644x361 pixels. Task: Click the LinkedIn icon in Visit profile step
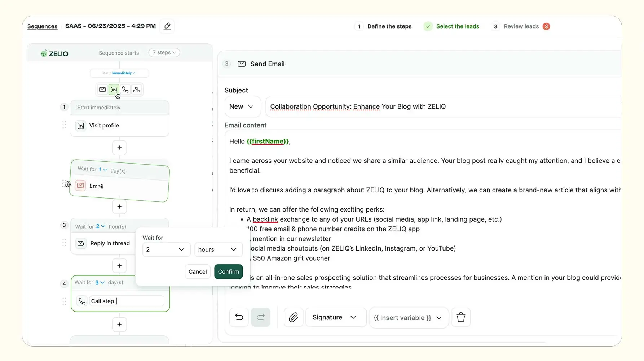pyautogui.click(x=81, y=126)
